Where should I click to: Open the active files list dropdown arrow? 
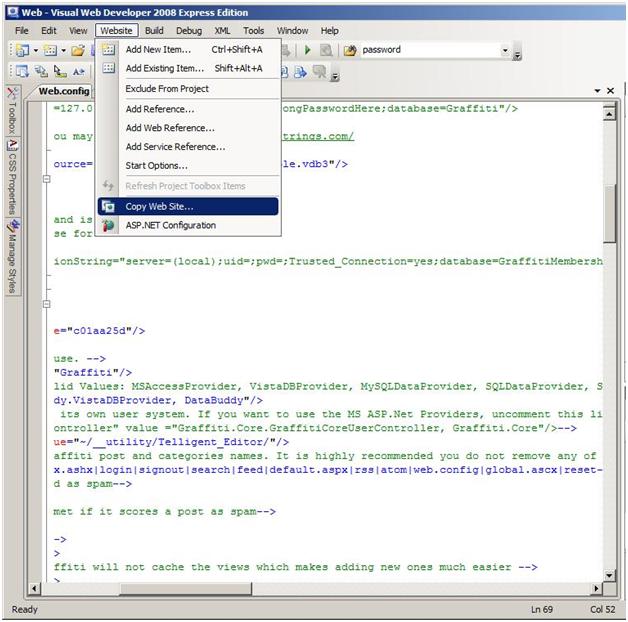pos(597,91)
